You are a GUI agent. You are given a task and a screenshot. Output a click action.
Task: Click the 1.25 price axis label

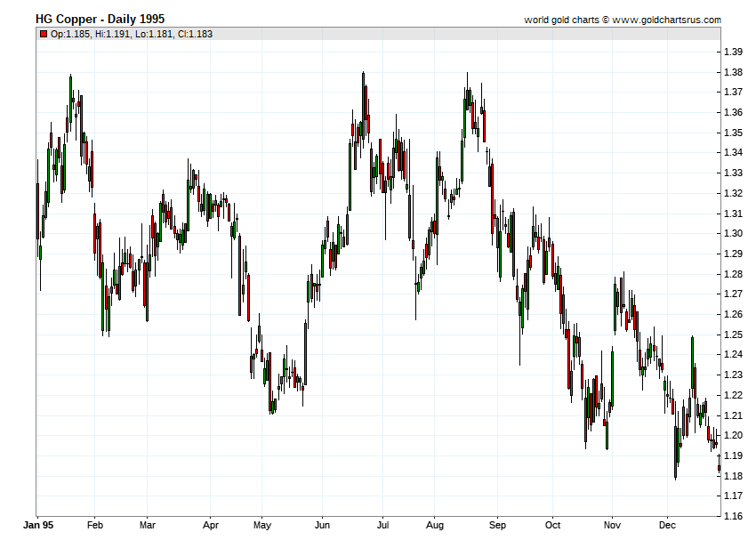coord(734,334)
